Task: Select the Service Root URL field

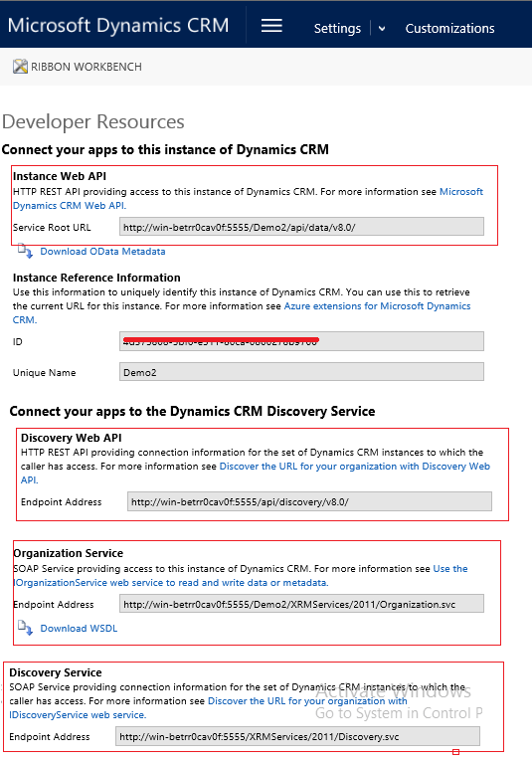Action: coord(301,227)
